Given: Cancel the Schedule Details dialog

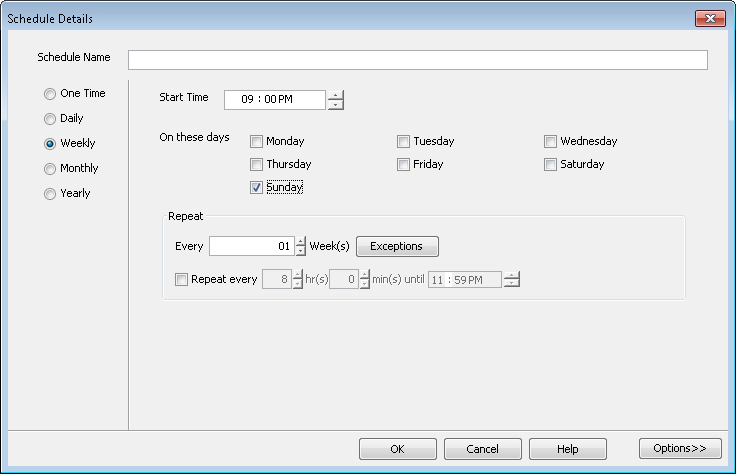Looking at the screenshot, I should point(482,448).
